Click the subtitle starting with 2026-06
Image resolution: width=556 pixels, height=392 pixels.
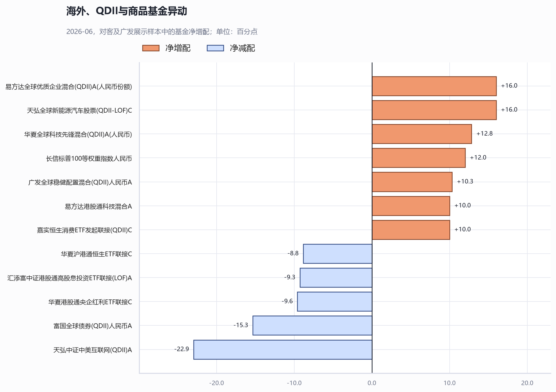[x=162, y=32]
